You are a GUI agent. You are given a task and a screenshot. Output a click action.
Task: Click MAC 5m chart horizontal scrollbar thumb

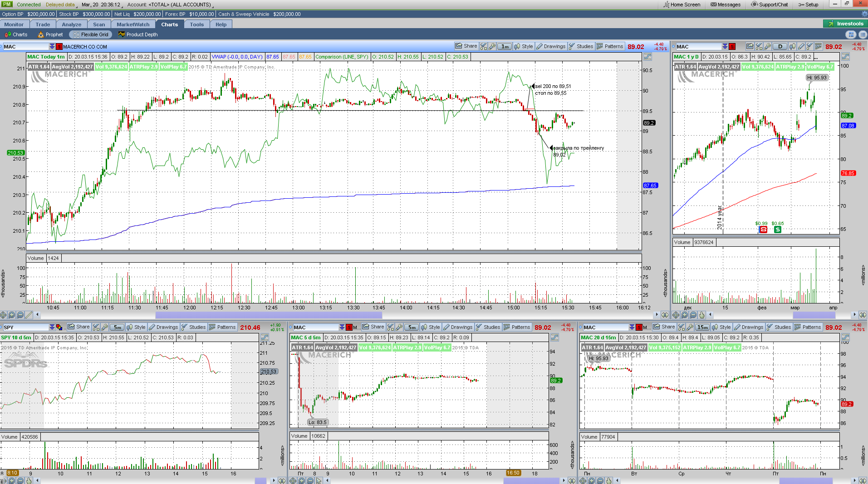pos(531,480)
